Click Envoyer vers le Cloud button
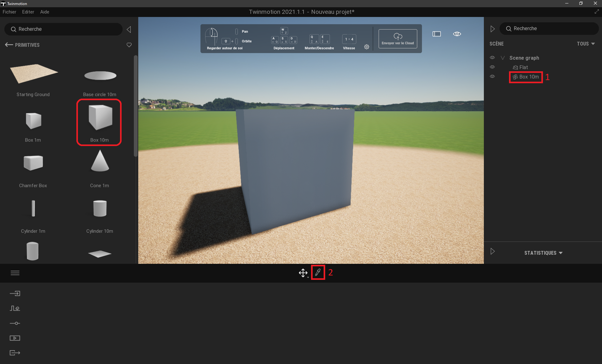The height and width of the screenshot is (364, 602). point(397,38)
